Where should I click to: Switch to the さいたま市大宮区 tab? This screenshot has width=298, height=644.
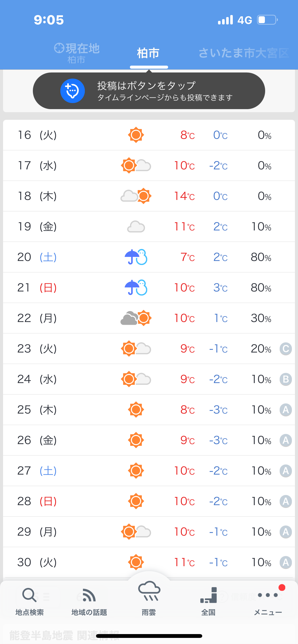pyautogui.click(x=243, y=53)
